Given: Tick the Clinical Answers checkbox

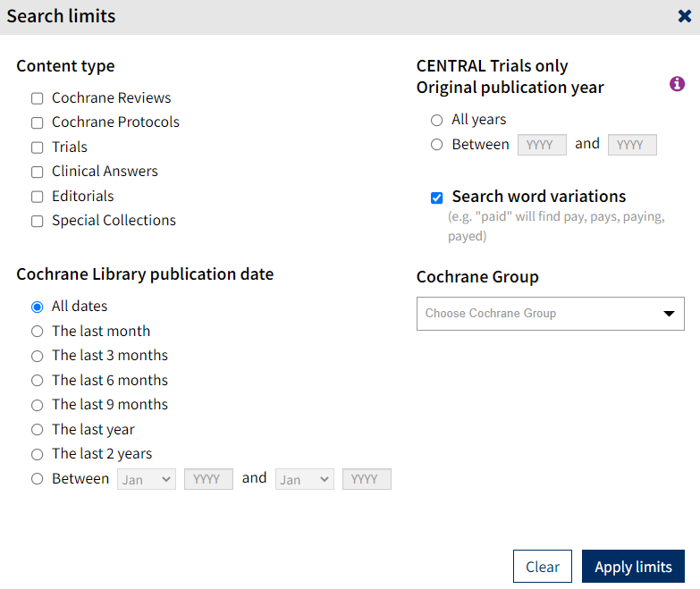Looking at the screenshot, I should click(37, 172).
